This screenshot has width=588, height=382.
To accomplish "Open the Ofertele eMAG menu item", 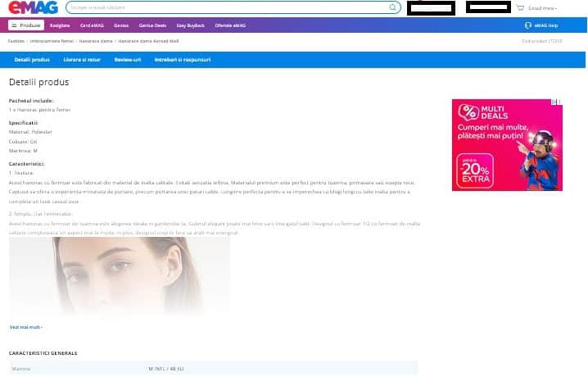I will click(x=230, y=25).
